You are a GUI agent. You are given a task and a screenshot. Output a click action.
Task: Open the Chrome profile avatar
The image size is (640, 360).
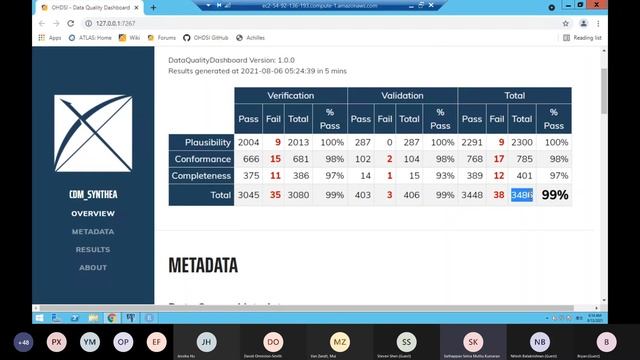pyautogui.click(x=583, y=24)
